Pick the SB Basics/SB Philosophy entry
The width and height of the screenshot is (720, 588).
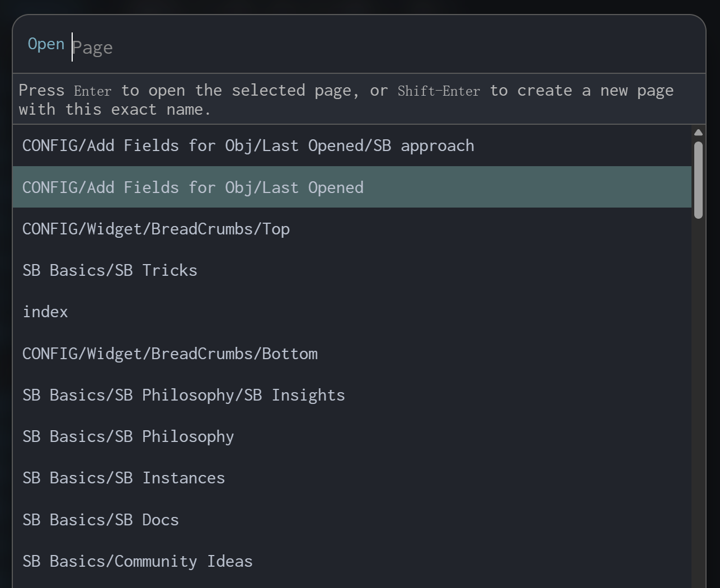point(128,437)
